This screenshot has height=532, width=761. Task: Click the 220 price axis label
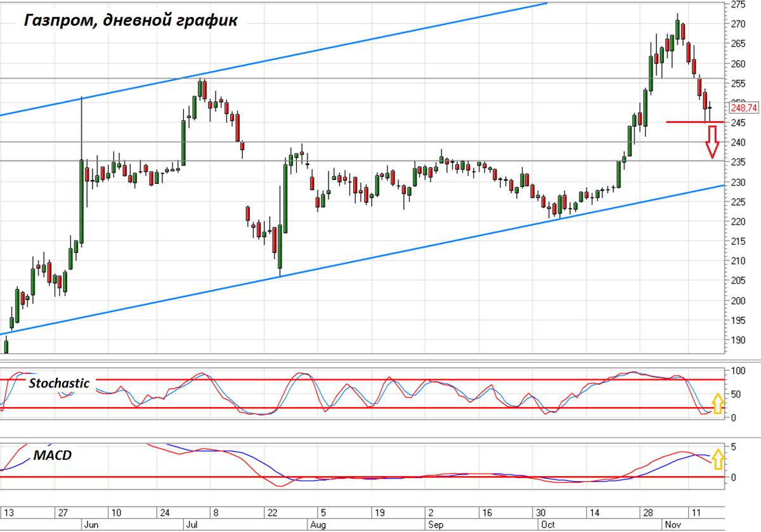(738, 222)
